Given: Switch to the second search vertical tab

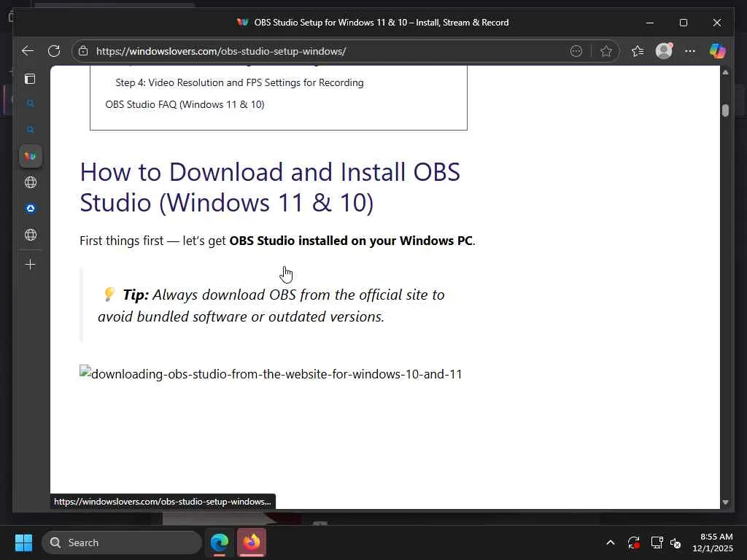Looking at the screenshot, I should tap(31, 130).
